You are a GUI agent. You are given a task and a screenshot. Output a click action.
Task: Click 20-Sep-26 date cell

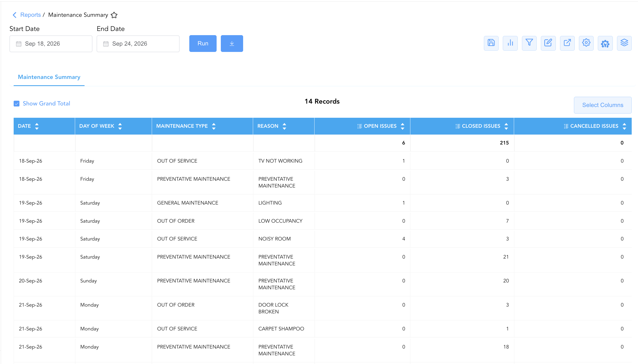pyautogui.click(x=30, y=281)
